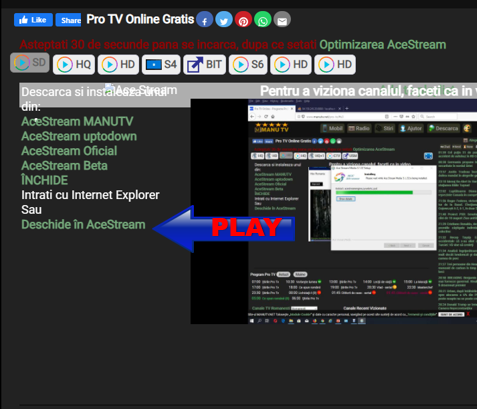The width and height of the screenshot is (477, 409).
Task: Switch to the HQ stream source
Action: click(74, 64)
